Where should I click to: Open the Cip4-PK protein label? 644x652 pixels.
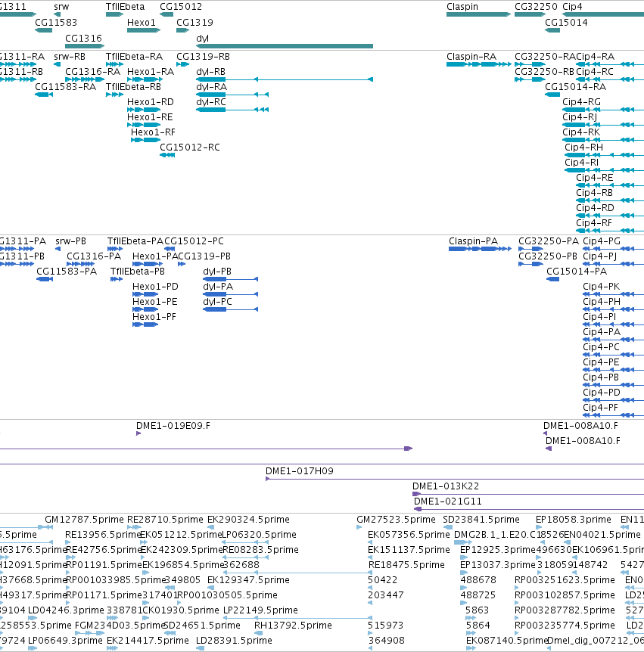point(601,287)
